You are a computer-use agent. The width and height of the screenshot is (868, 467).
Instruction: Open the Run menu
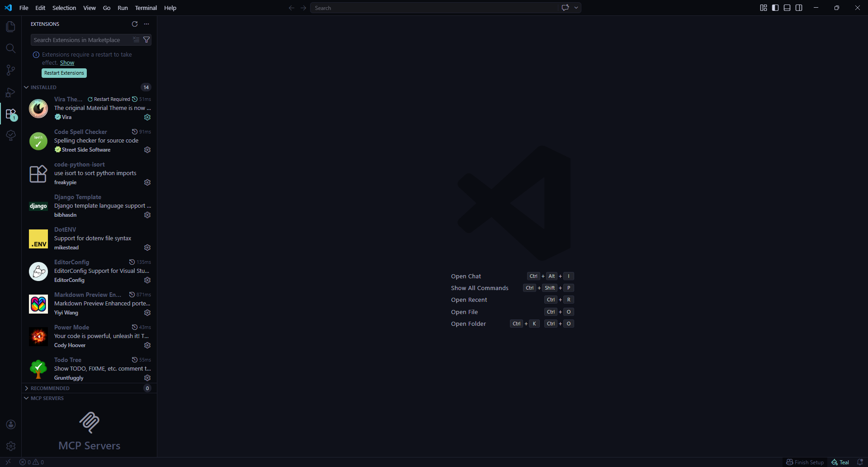[x=123, y=8]
